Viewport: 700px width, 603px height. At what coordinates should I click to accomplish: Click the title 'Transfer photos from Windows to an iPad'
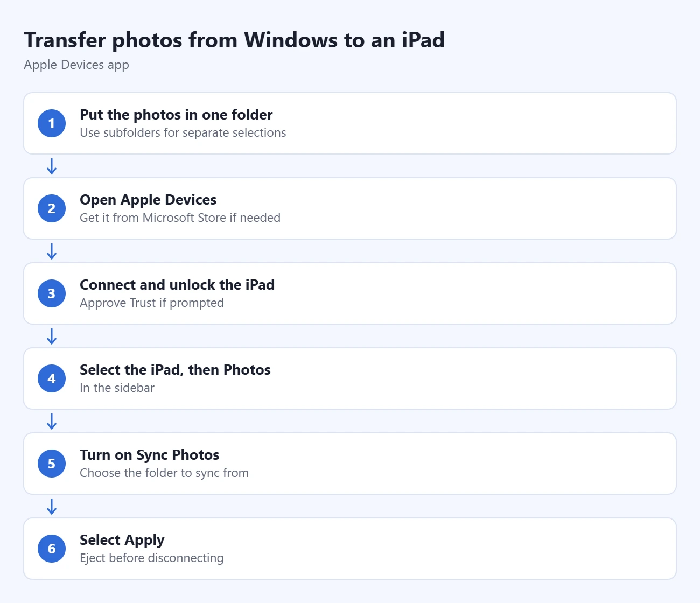(234, 40)
